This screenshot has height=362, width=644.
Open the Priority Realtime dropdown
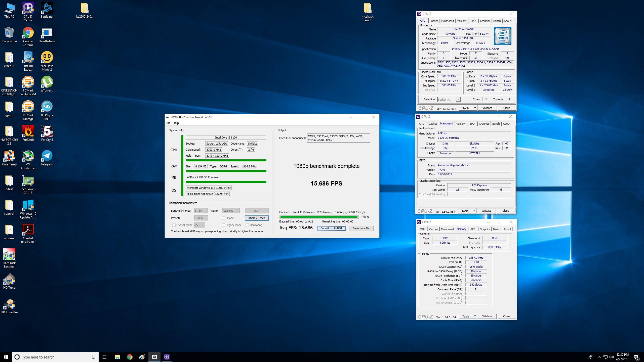coord(231,211)
